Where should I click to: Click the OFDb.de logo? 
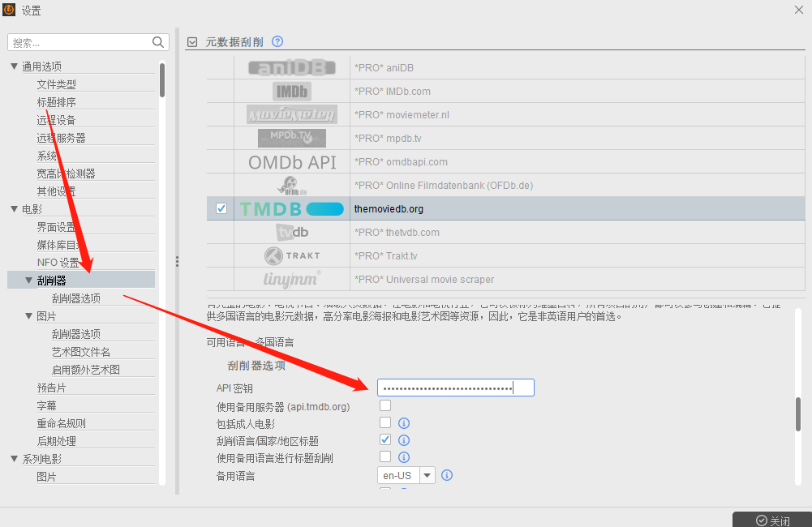click(291, 185)
